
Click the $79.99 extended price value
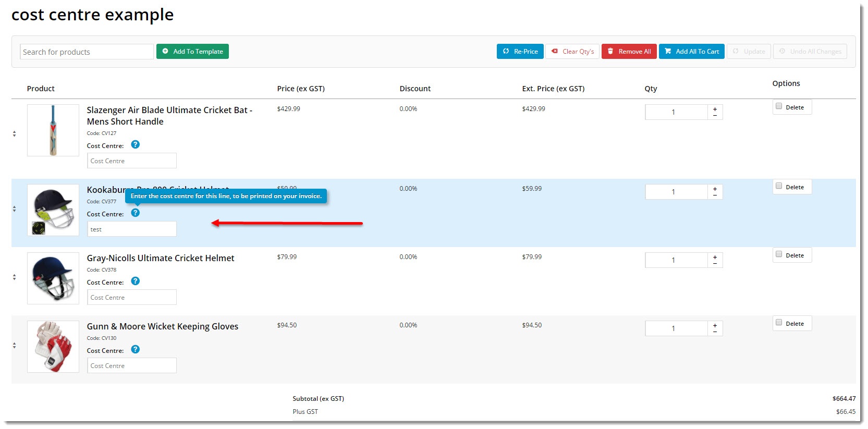[x=532, y=257]
